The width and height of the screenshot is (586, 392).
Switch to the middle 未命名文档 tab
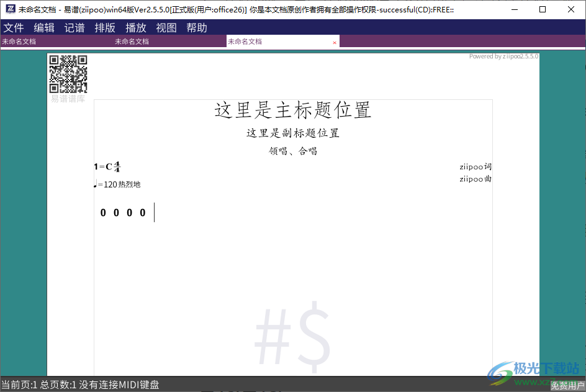(x=132, y=42)
